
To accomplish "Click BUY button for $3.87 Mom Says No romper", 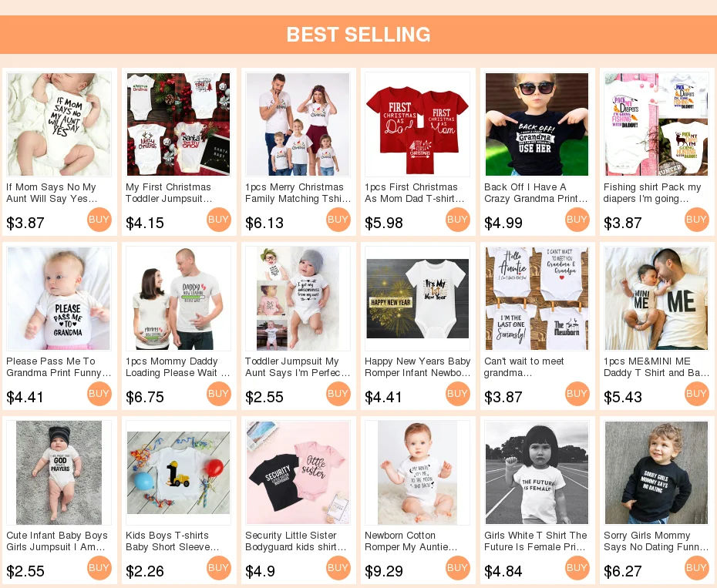I will pyautogui.click(x=99, y=220).
